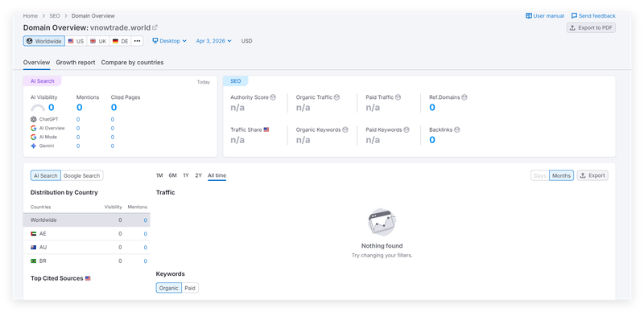
Task: Click ChatGPT mentions count 0
Action: click(78, 120)
